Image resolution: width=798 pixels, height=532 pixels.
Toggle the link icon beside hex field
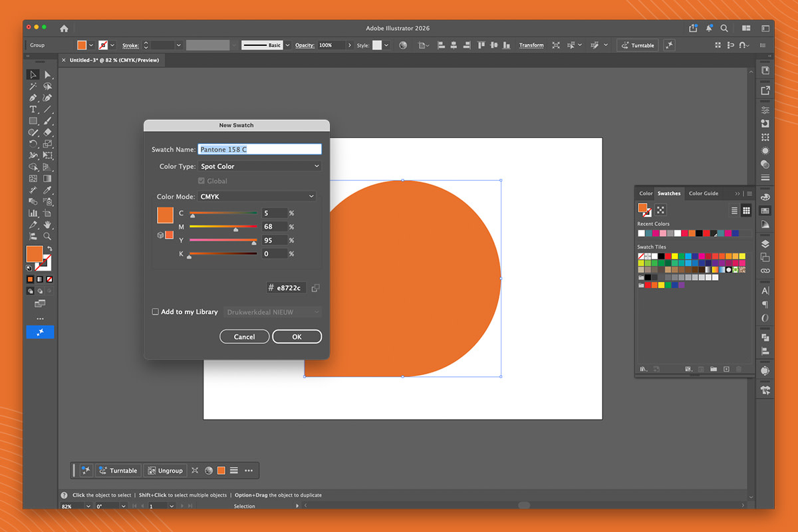315,288
